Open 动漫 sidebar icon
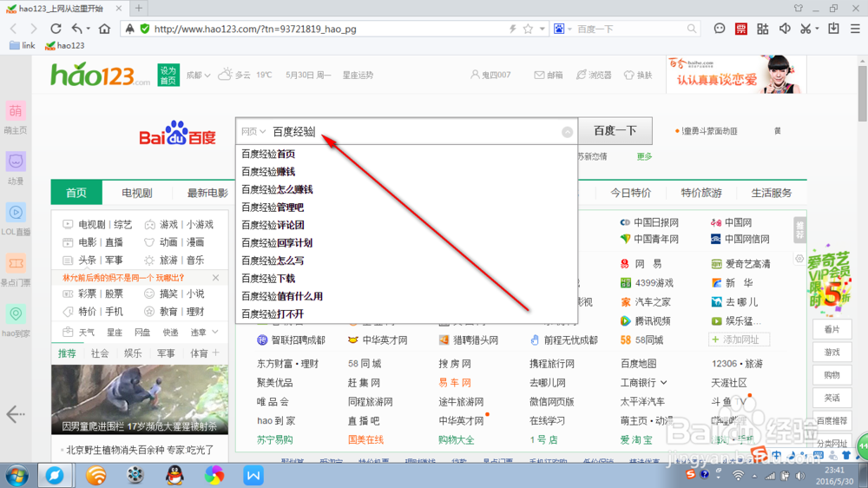This screenshot has width=868, height=488. (16, 169)
